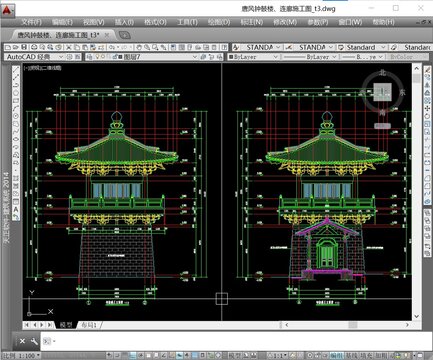Switch to the 模型 tab
Screen dimensions: 433x360
[x=66, y=325]
